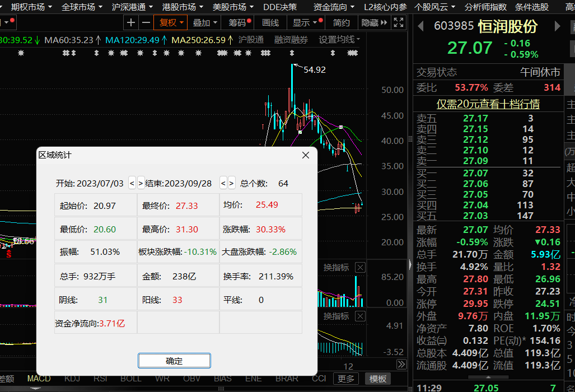Open the 设置均线 dropdown
The image size is (575, 392).
point(339,40)
